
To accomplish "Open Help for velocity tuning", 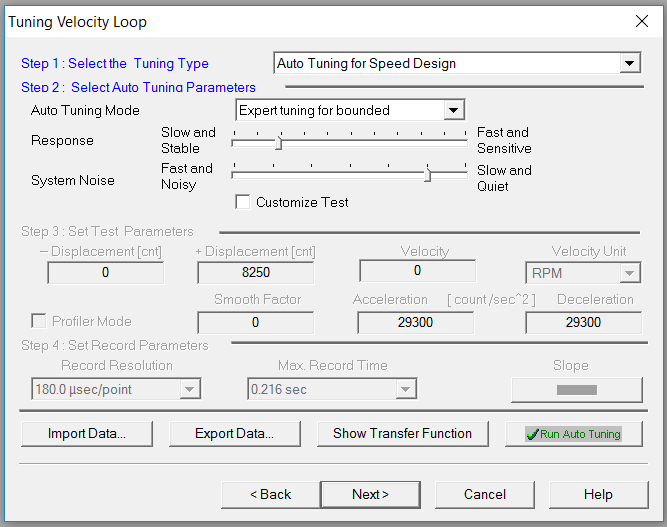I will [599, 494].
